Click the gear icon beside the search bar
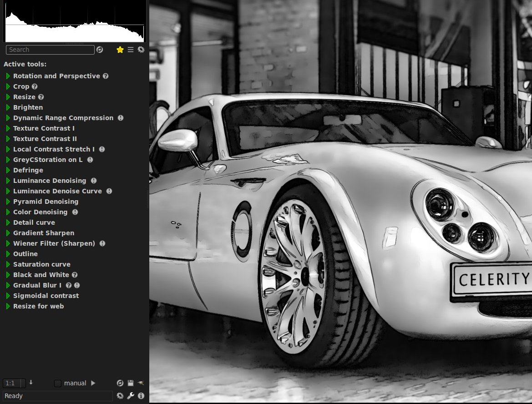The width and height of the screenshot is (532, 404). coord(141,50)
